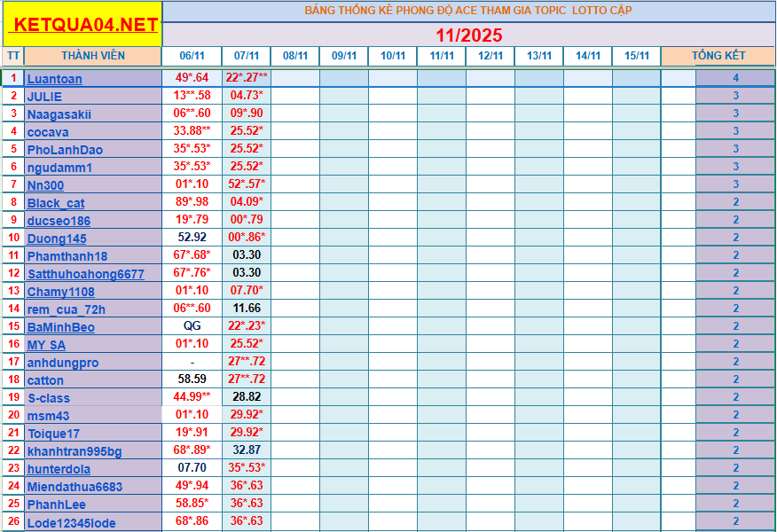The height and width of the screenshot is (532, 777).
Task: Open member profile Luantoan
Action: (x=58, y=79)
